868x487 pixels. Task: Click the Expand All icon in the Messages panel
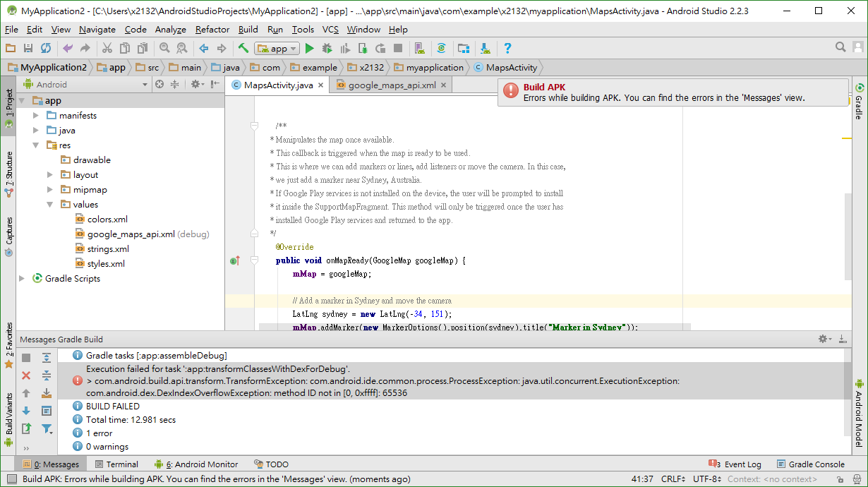click(x=47, y=358)
